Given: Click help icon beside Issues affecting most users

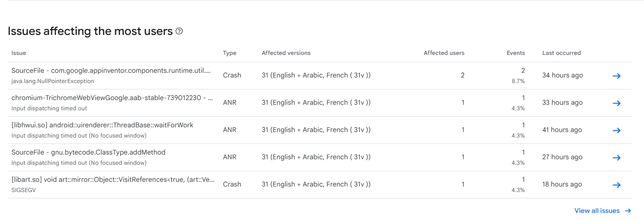Looking at the screenshot, I should 179,31.
